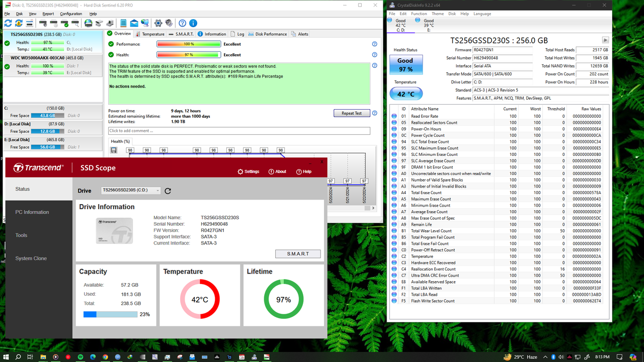Click the Repeat Test button
The height and width of the screenshot is (362, 644).
[352, 113]
